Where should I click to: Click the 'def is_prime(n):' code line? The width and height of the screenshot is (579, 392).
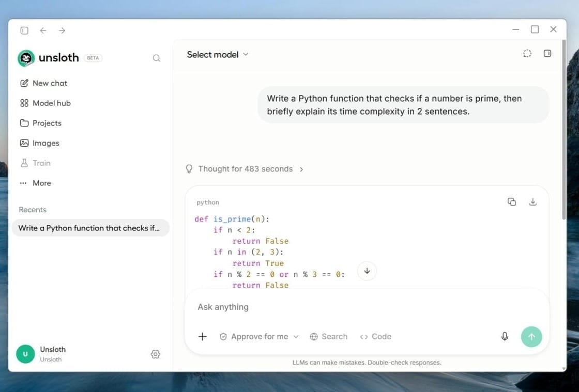232,219
